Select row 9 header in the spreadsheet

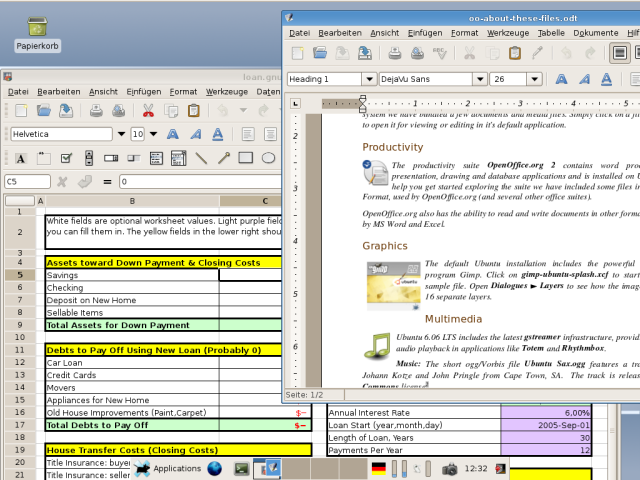tap(20, 325)
